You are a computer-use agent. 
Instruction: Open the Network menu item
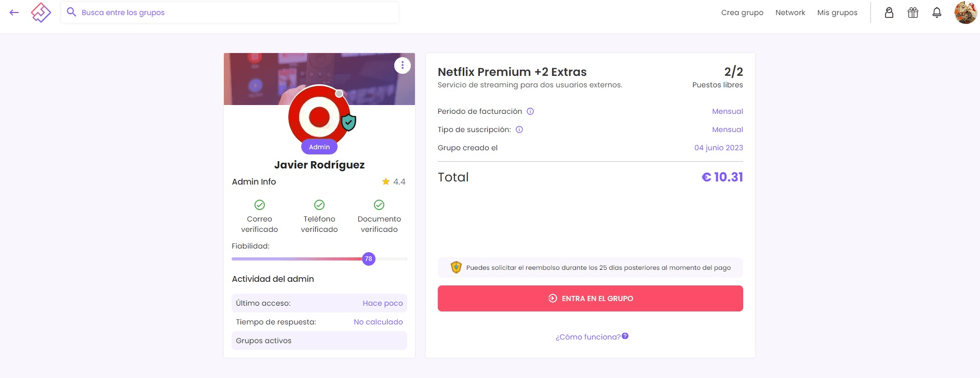coord(790,12)
